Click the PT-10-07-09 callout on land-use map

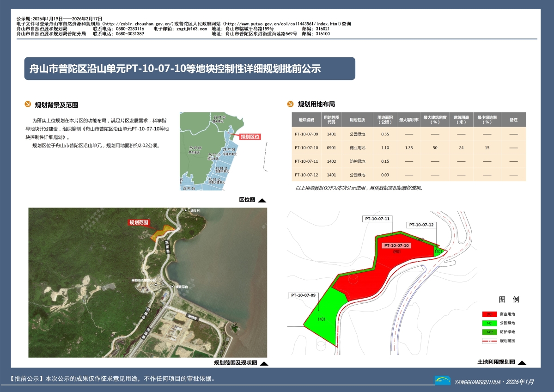click(303, 295)
